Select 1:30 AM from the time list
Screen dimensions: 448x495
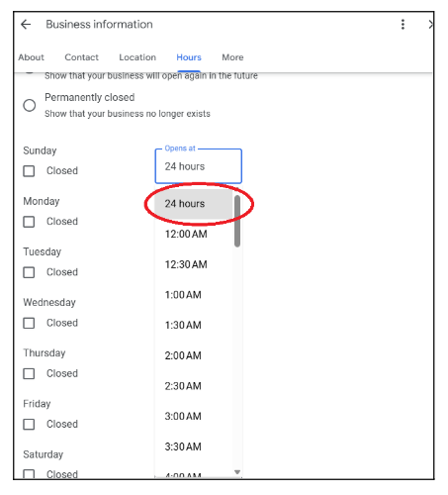click(x=194, y=325)
